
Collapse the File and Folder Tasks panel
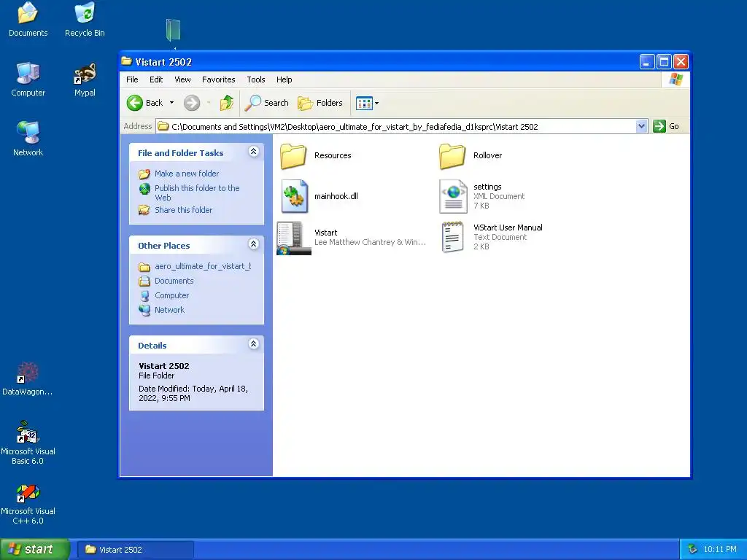click(x=253, y=152)
